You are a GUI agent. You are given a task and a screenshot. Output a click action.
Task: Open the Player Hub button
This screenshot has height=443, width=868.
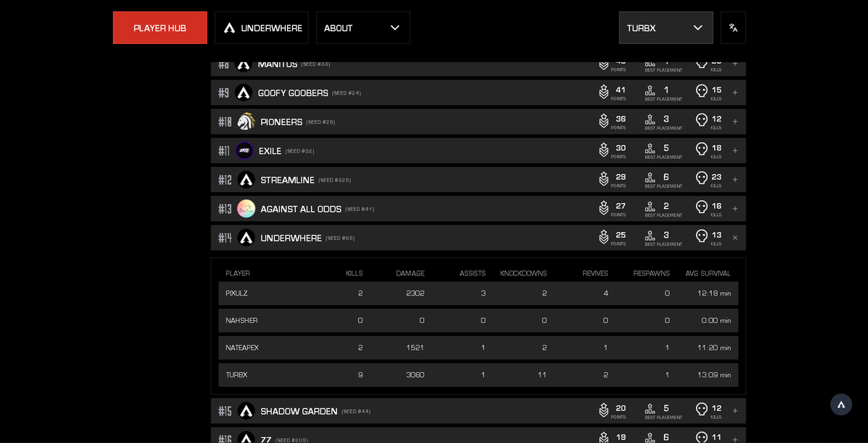pos(160,27)
